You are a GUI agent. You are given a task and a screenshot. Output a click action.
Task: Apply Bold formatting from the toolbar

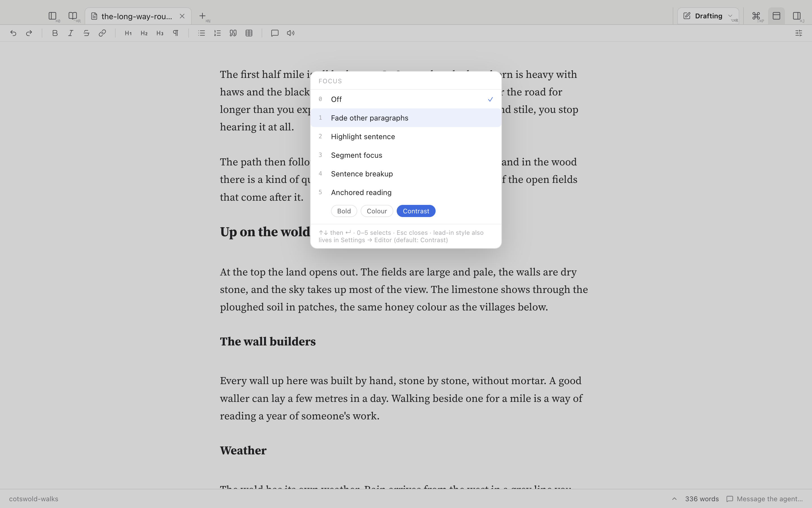55,33
